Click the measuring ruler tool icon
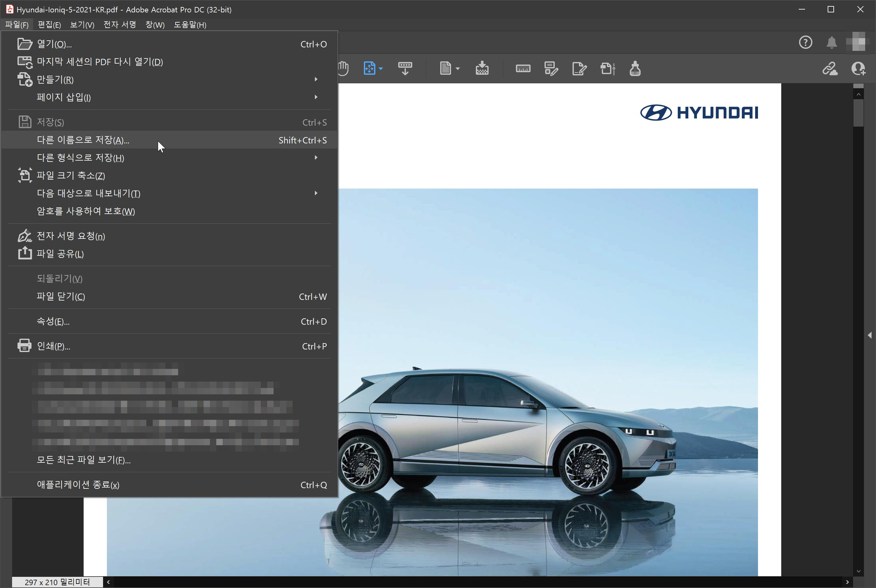 tap(523, 69)
